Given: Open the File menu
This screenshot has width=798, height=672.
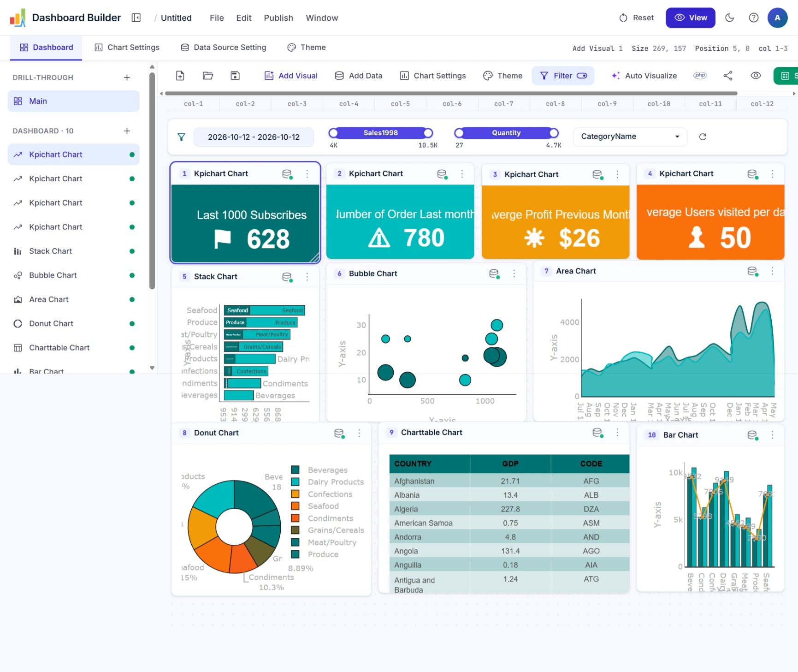Looking at the screenshot, I should 217,18.
